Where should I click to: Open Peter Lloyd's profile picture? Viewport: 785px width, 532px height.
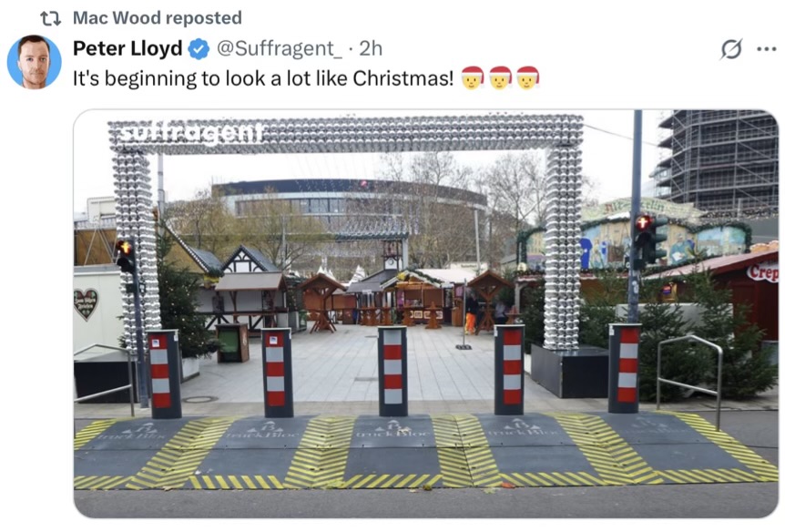coord(34,62)
